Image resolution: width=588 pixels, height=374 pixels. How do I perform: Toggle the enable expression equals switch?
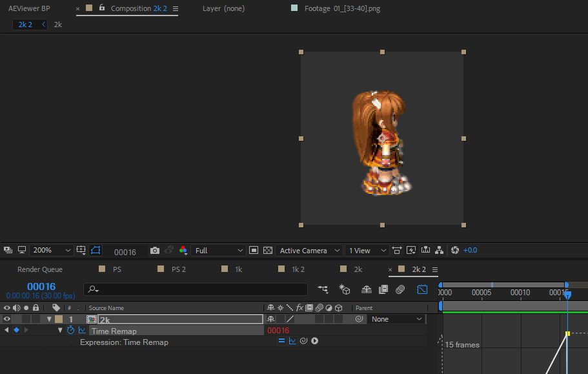(281, 341)
